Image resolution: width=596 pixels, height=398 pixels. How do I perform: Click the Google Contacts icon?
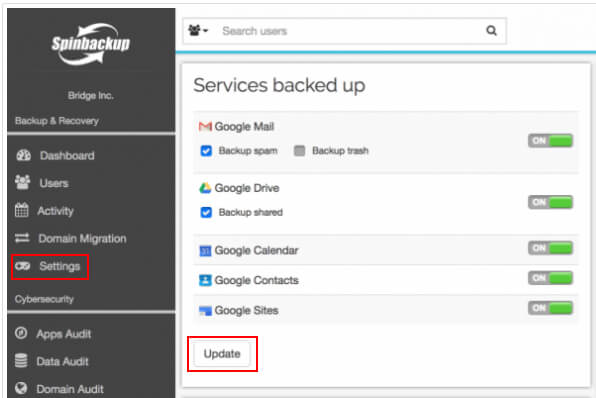(205, 281)
